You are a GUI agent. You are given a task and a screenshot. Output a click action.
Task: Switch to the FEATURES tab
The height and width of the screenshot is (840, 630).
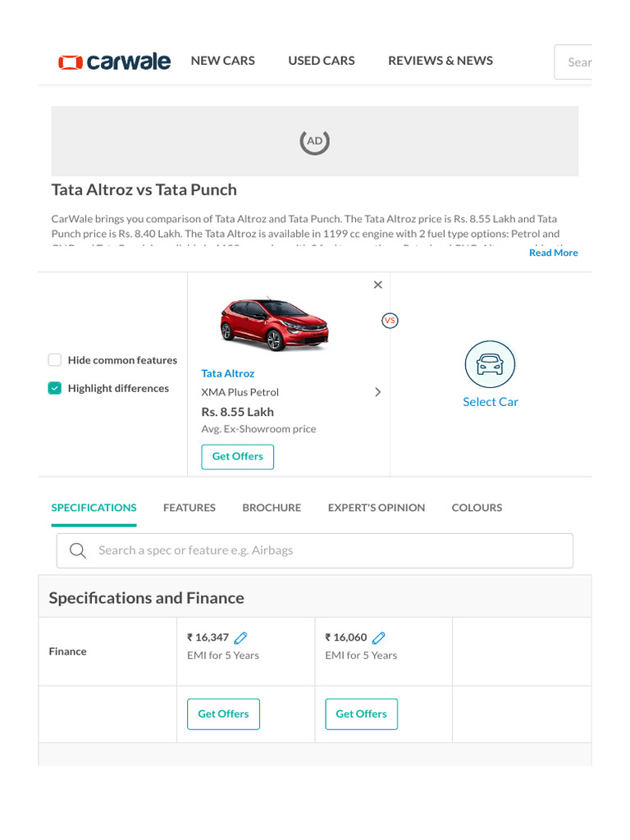[x=189, y=508]
